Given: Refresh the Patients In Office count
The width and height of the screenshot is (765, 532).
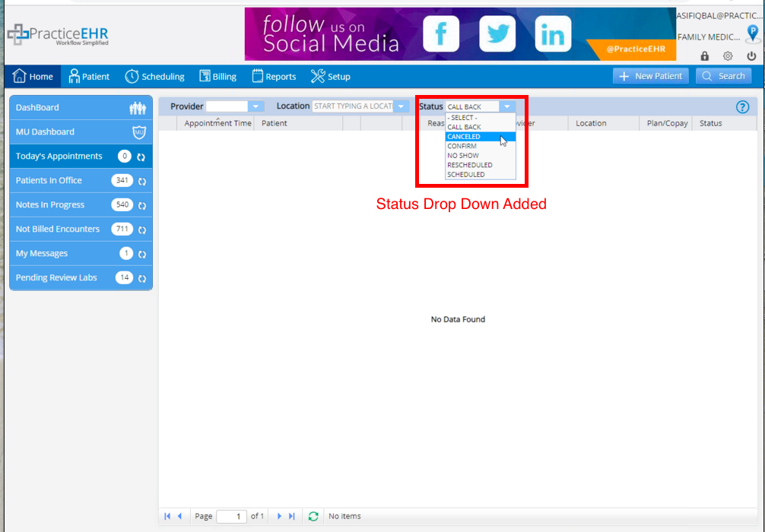Looking at the screenshot, I should 142,181.
